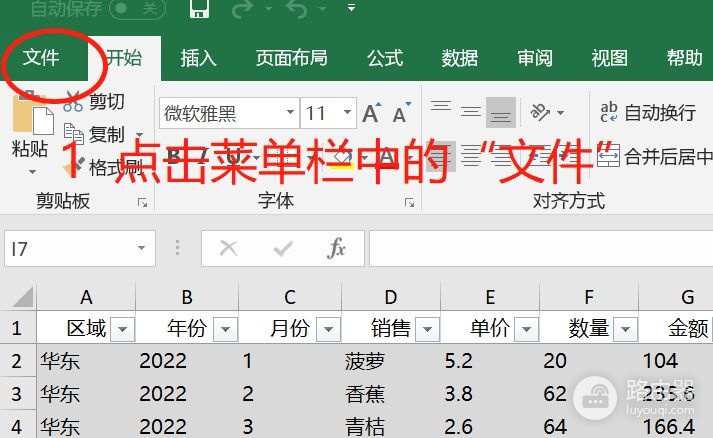Select the cell with value 166.4
Screen dimensions: 713x438
coord(676,426)
